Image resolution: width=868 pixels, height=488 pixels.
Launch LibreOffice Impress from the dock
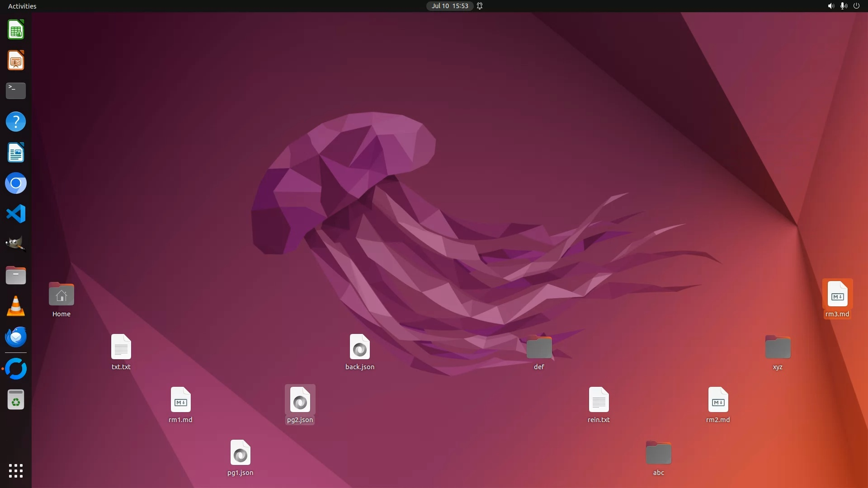coord(16,61)
